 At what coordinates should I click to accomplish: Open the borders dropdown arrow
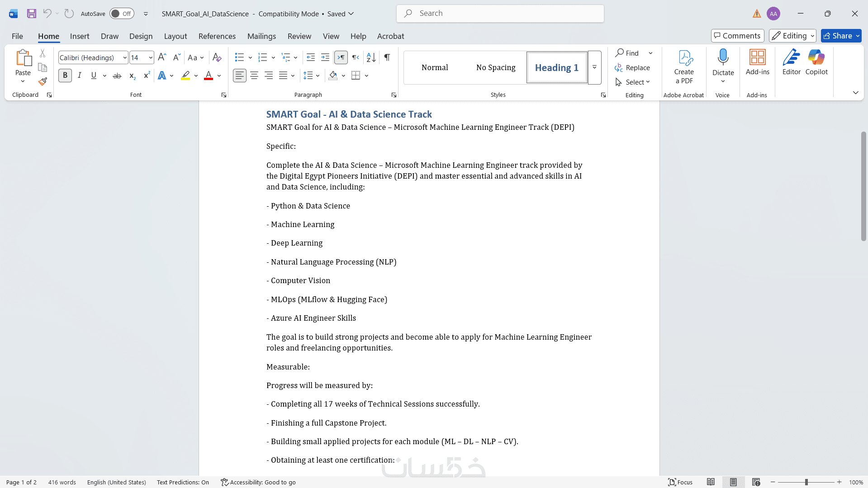pyautogui.click(x=366, y=76)
